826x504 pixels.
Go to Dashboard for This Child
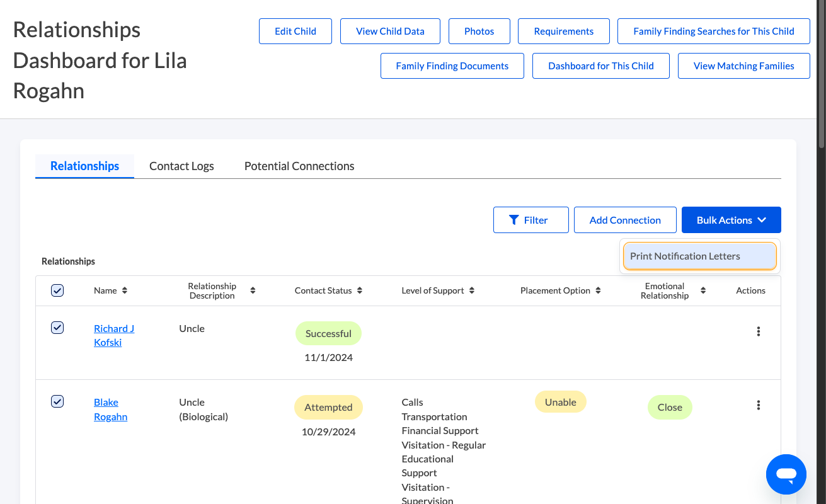601,66
